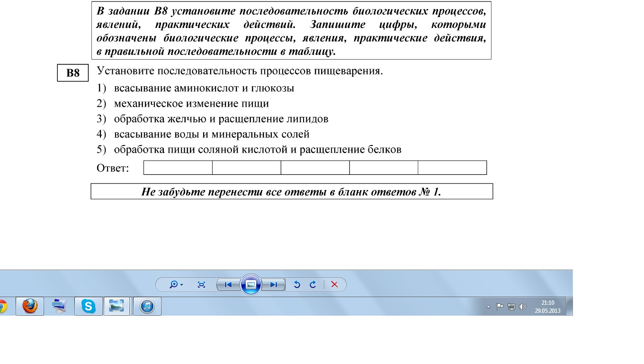Delete the picture with red X

(x=334, y=284)
